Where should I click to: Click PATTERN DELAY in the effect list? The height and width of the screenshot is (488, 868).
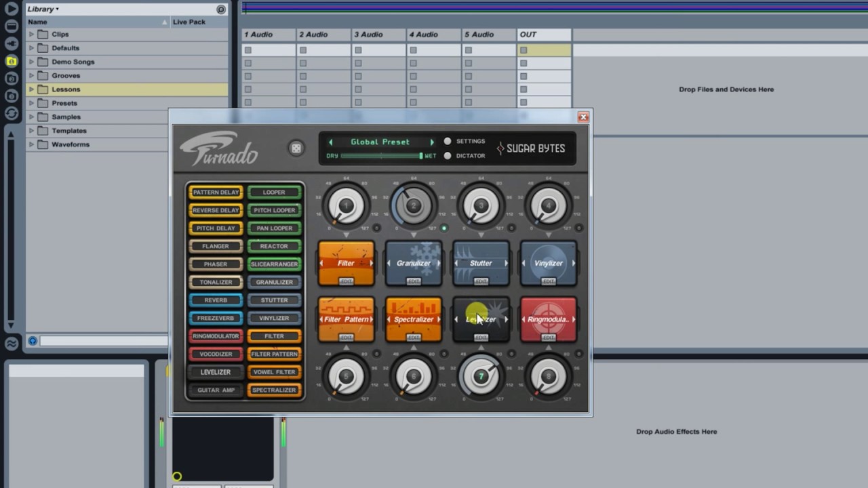pos(216,192)
